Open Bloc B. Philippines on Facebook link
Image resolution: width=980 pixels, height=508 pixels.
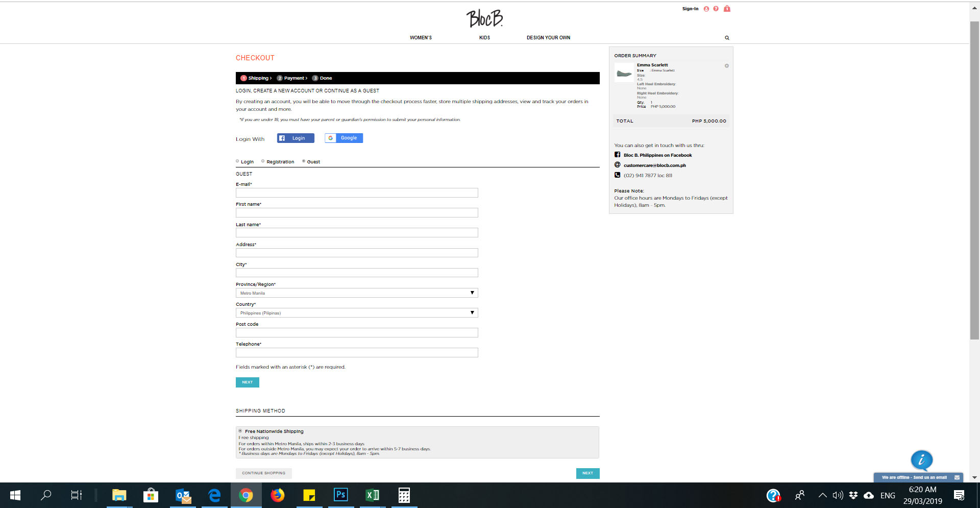pyautogui.click(x=658, y=155)
